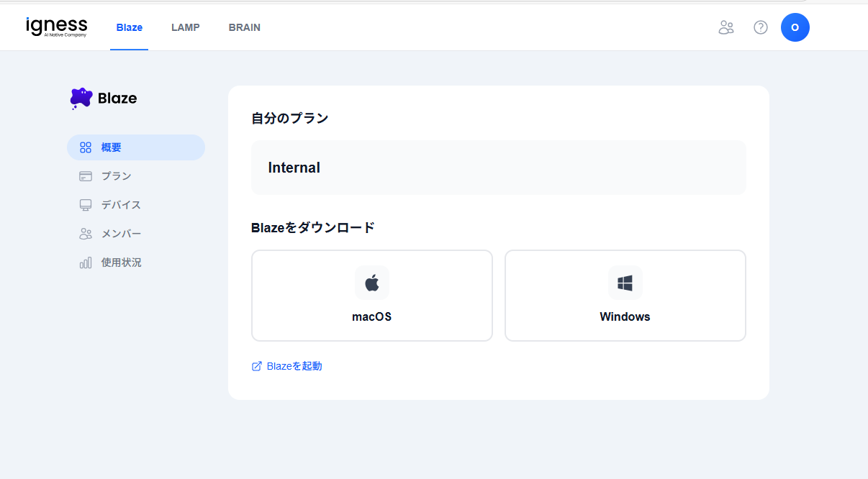The width and height of the screenshot is (868, 479).
Task: Click the Blazeを起動 link
Action: coord(294,366)
